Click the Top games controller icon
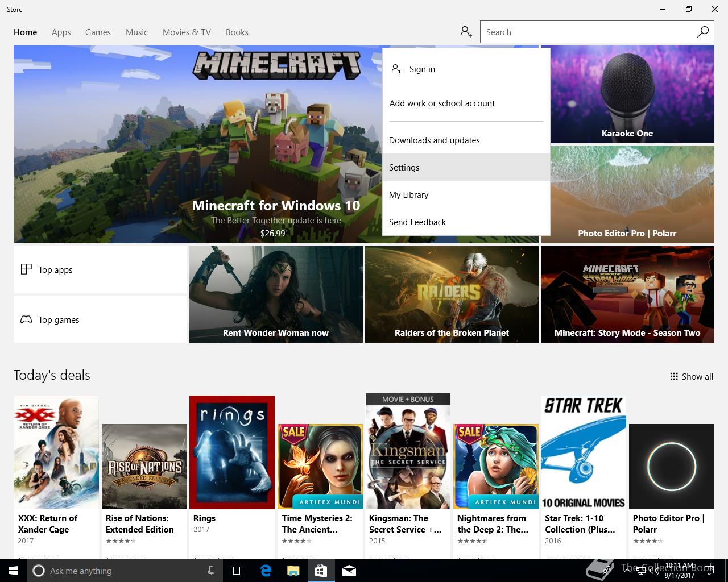The height and width of the screenshot is (582, 728). coord(26,319)
